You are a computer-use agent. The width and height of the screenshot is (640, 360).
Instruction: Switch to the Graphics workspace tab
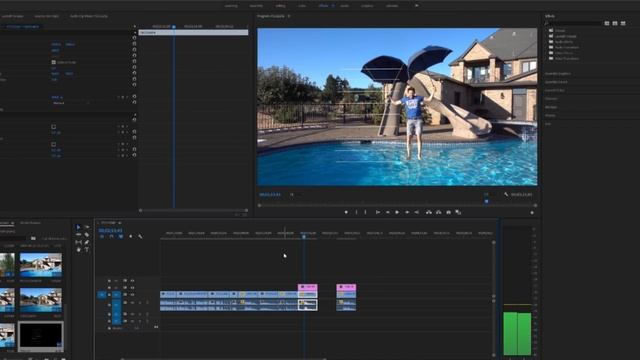tap(367, 6)
